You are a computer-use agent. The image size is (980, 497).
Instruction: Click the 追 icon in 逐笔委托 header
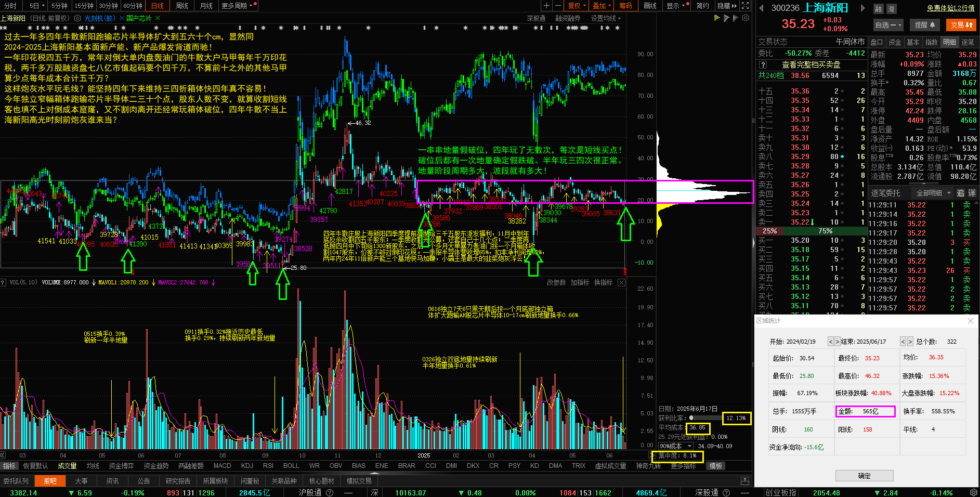(x=960, y=193)
